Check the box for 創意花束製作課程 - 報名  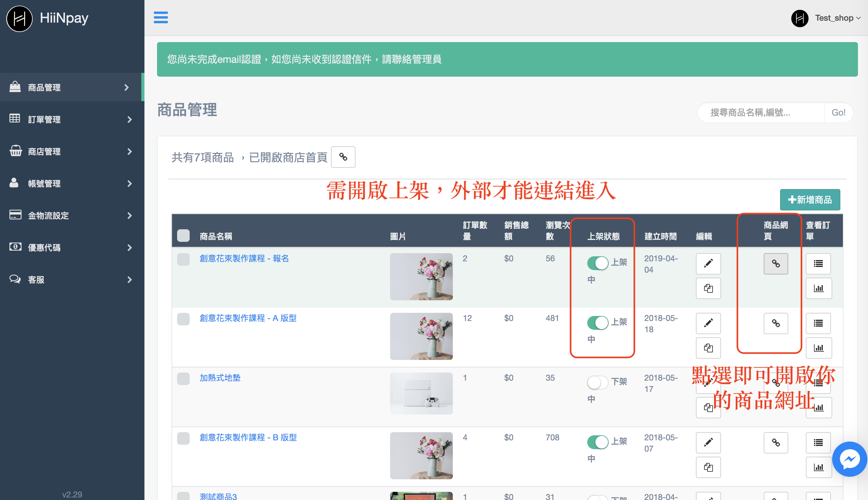[x=183, y=259]
